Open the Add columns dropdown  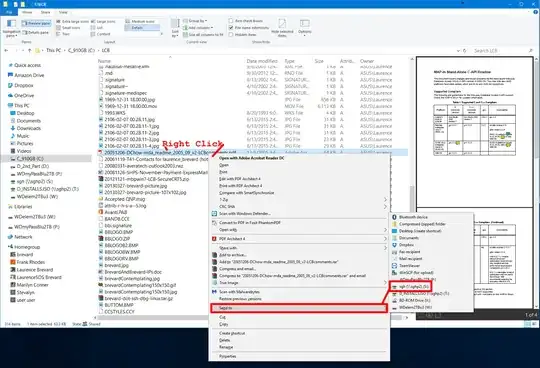(x=198, y=28)
